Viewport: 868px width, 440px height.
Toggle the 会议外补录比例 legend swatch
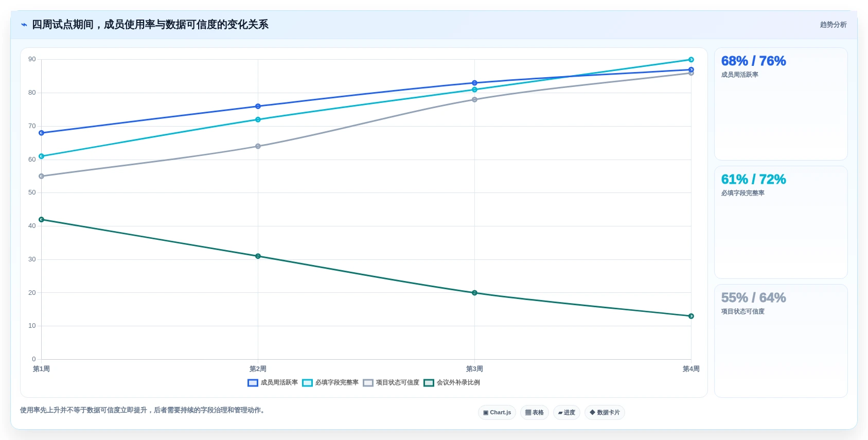[429, 383]
